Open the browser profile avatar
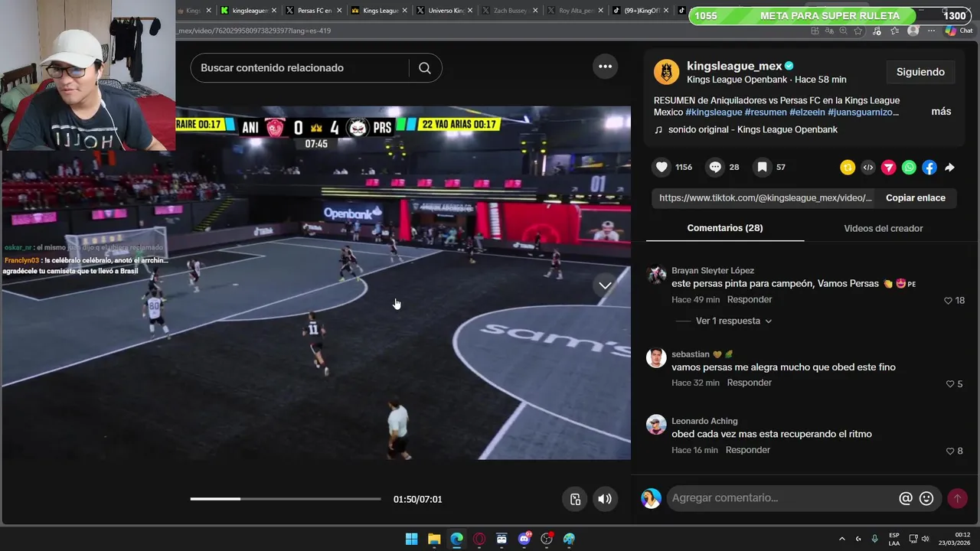980x551 pixels. click(913, 31)
